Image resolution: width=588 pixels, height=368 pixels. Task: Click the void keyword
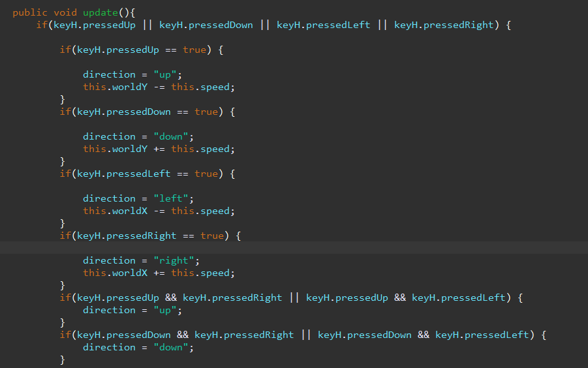click(x=65, y=12)
